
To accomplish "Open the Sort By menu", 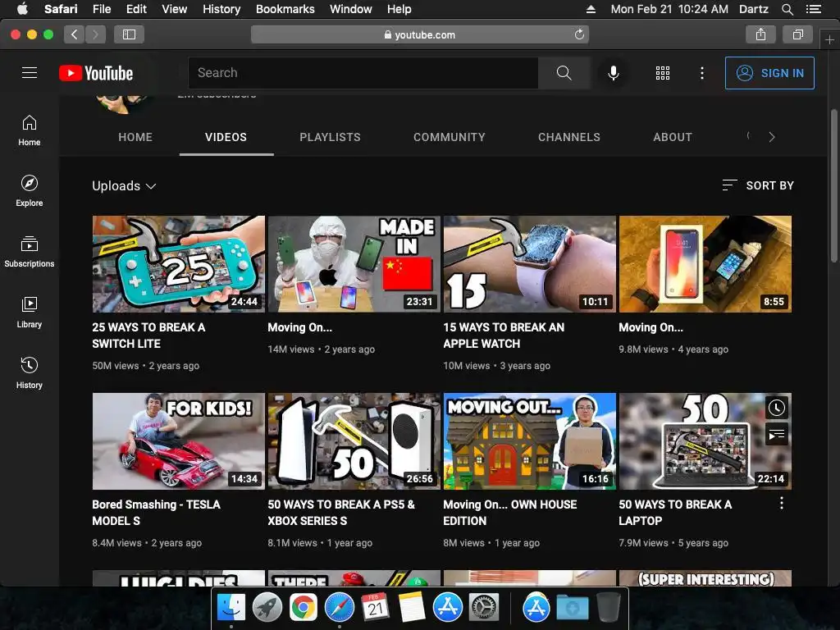I will pyautogui.click(x=757, y=185).
